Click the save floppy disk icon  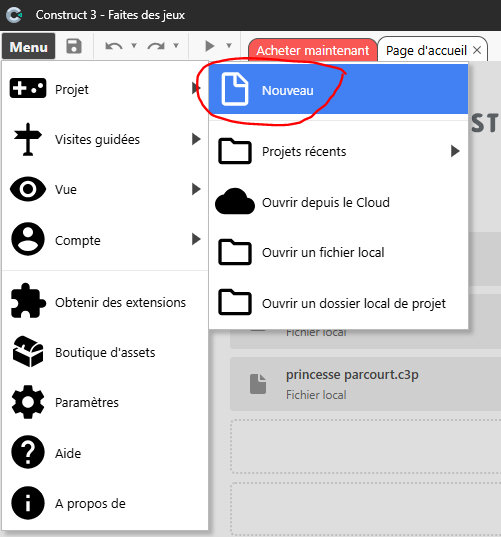[x=74, y=46]
